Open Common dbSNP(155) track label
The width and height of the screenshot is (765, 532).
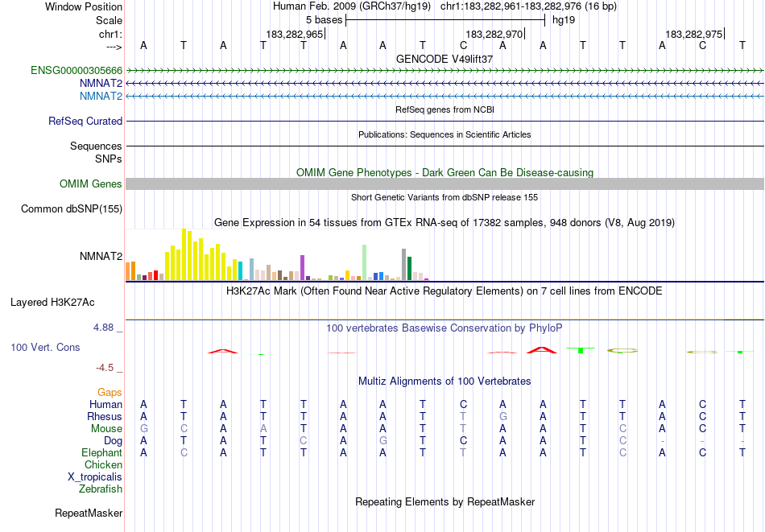tap(72, 208)
